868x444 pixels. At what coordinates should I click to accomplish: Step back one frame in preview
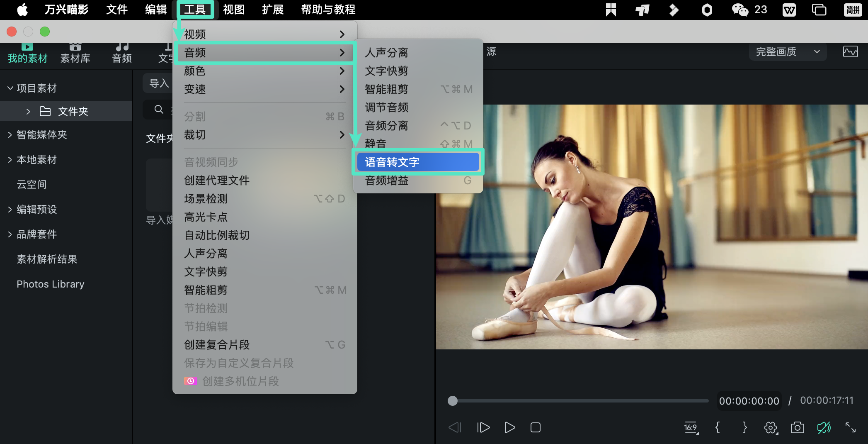pos(455,427)
